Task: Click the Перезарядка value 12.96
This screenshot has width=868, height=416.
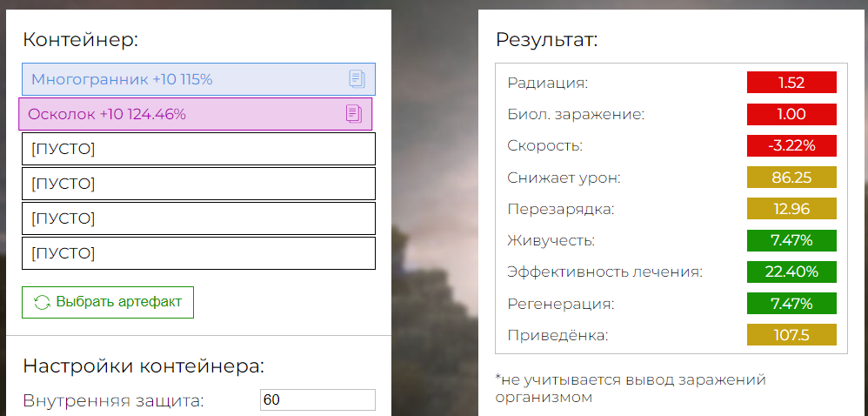Action: tap(791, 209)
